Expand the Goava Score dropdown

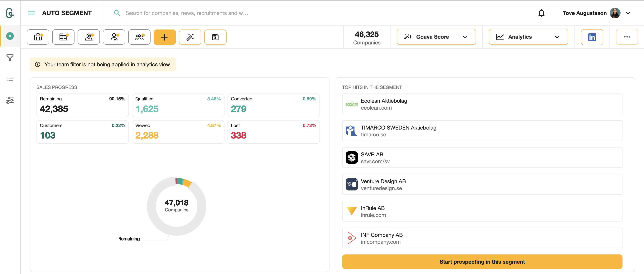436,37
